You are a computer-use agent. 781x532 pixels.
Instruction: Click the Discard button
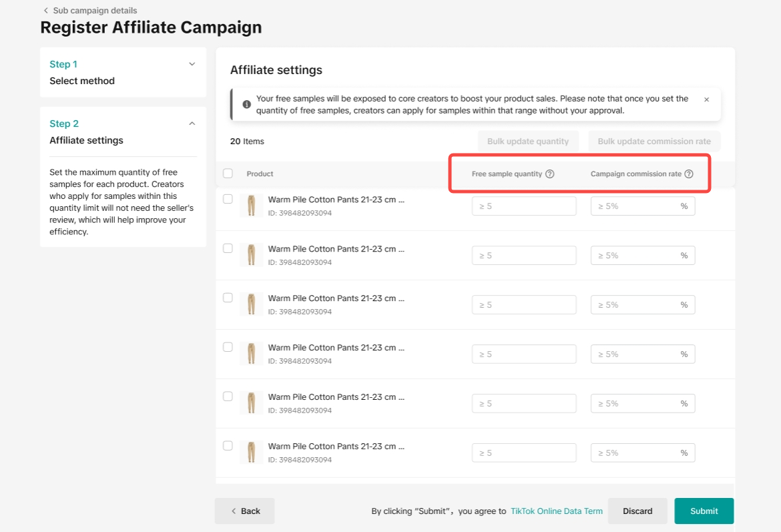[x=637, y=511]
